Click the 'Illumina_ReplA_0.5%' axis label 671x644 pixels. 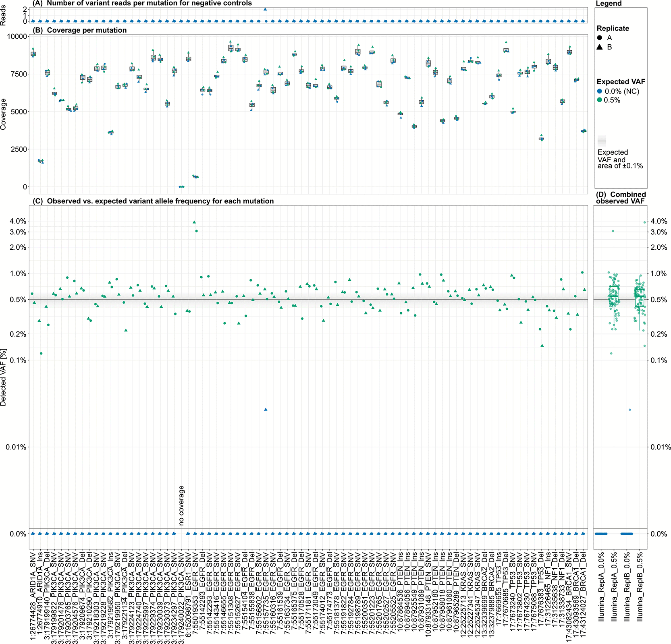[x=614, y=587]
